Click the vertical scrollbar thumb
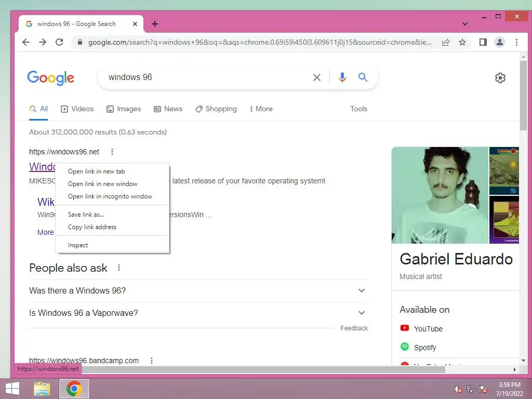The image size is (532, 399). [523, 96]
